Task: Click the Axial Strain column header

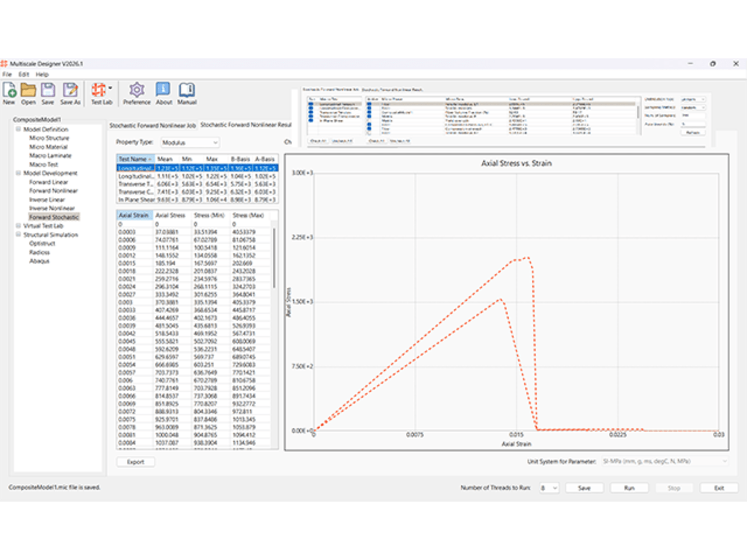Action: [134, 215]
